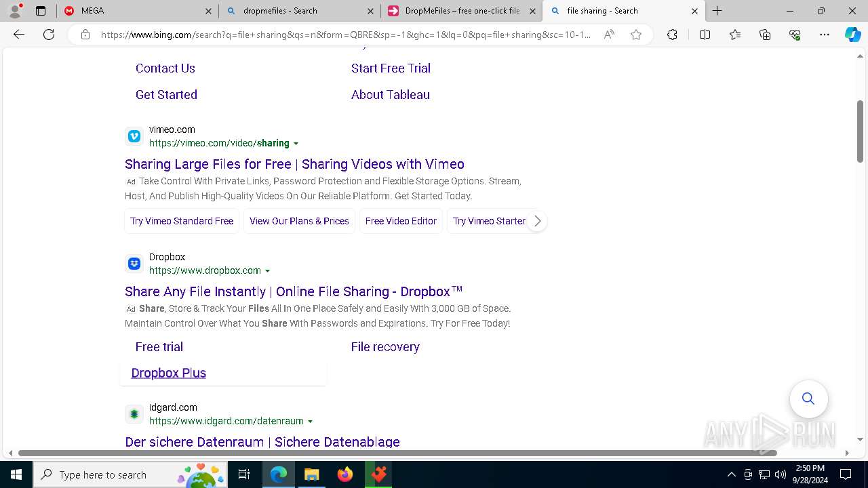
Task: Show hidden tray icons chevron
Action: click(x=731, y=474)
